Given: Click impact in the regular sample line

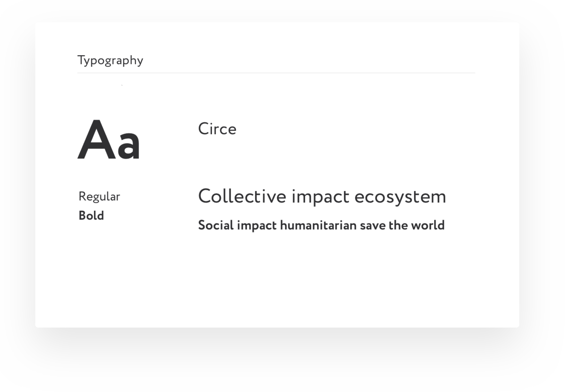Looking at the screenshot, I should [320, 197].
